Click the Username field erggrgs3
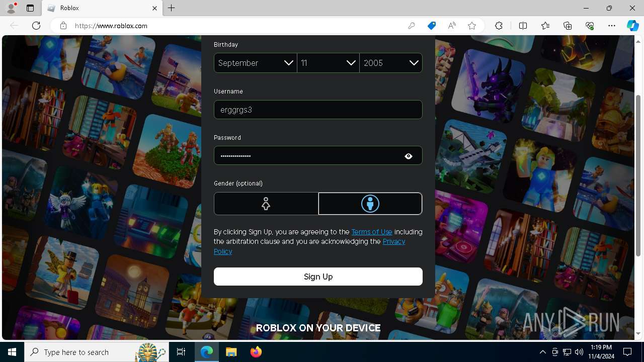 pyautogui.click(x=318, y=110)
